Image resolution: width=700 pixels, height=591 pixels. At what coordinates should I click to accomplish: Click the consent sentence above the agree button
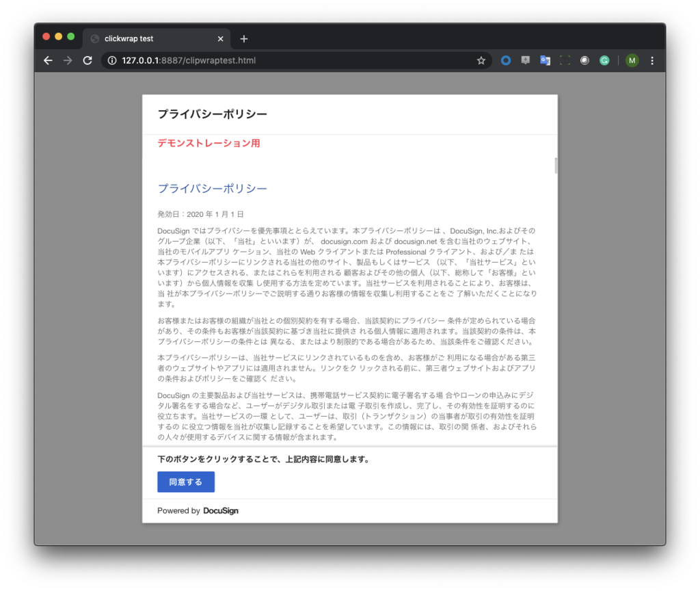coord(263,459)
